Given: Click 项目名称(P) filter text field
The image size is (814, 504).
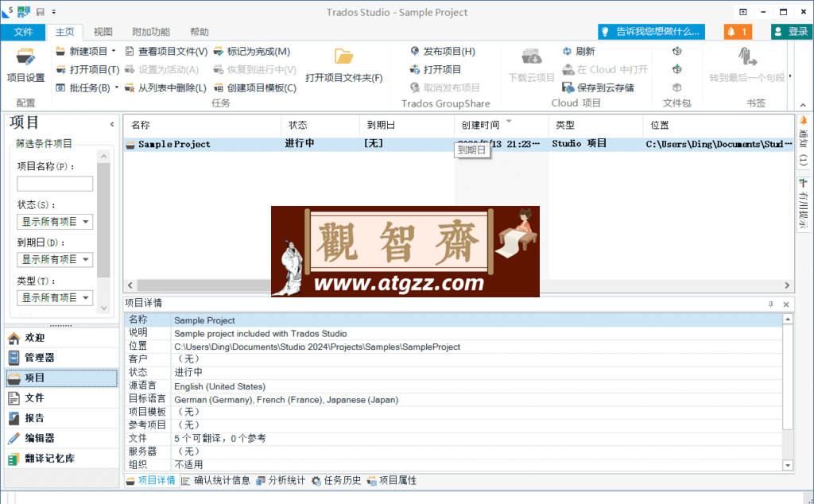Looking at the screenshot, I should tap(55, 184).
